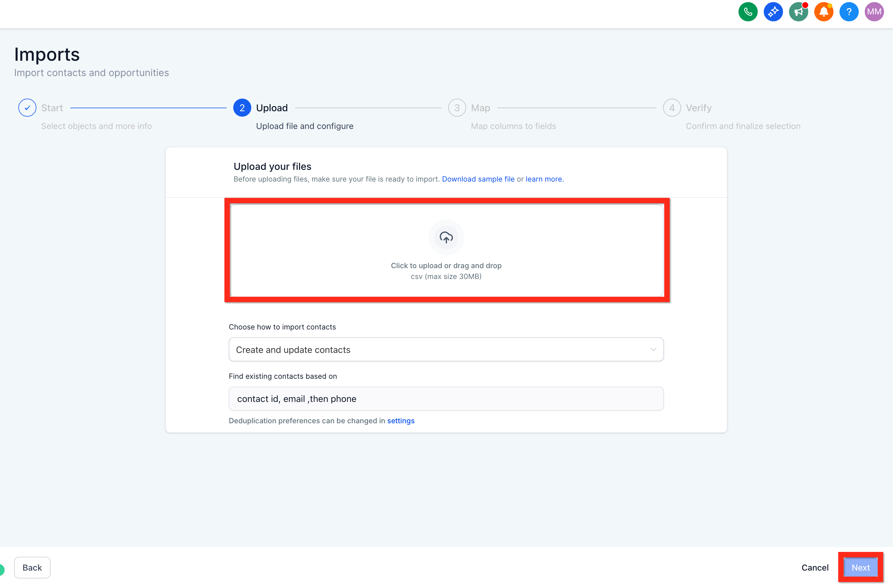This screenshot has width=893, height=588.
Task: Click the Start step checkmark circle
Action: (27, 108)
